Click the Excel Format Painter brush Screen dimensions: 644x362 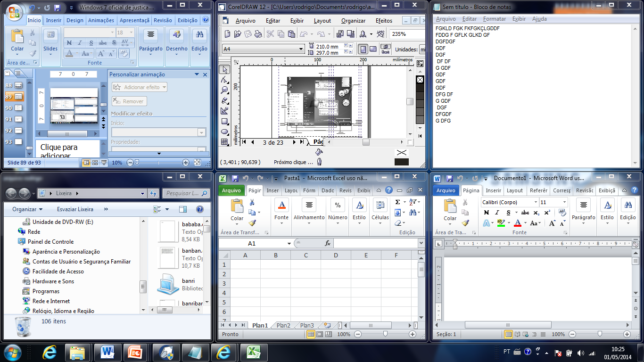pos(252,223)
